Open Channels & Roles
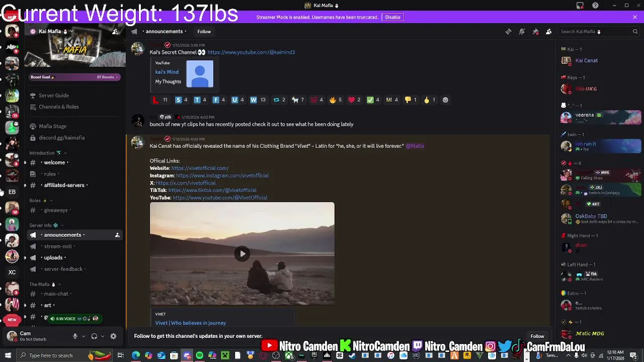The width and height of the screenshot is (644, 362). point(58,107)
